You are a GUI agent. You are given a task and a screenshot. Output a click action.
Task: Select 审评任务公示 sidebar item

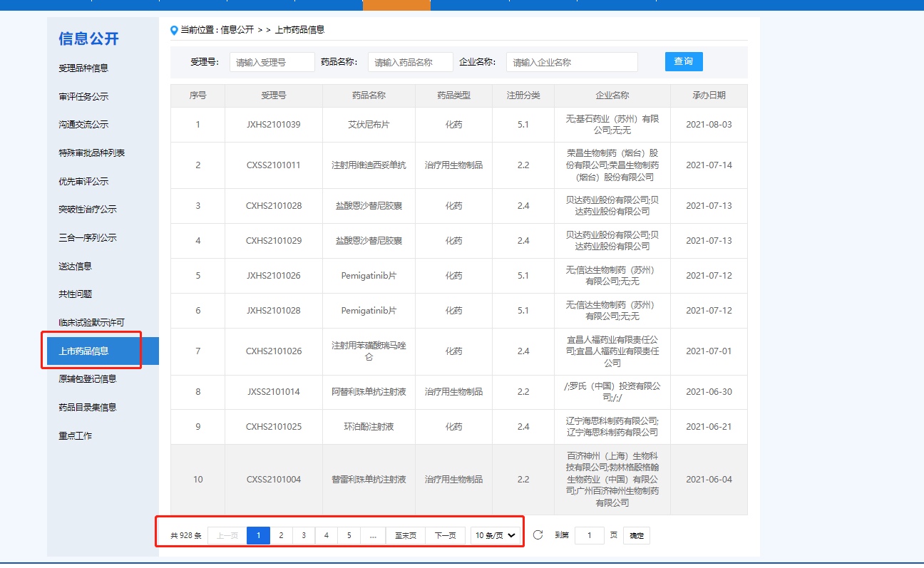coord(83,97)
